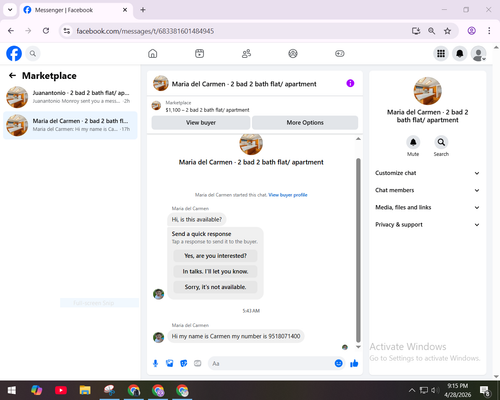Open the notifications bell in the header
This screenshot has width=500, height=400.
pos(460,53)
